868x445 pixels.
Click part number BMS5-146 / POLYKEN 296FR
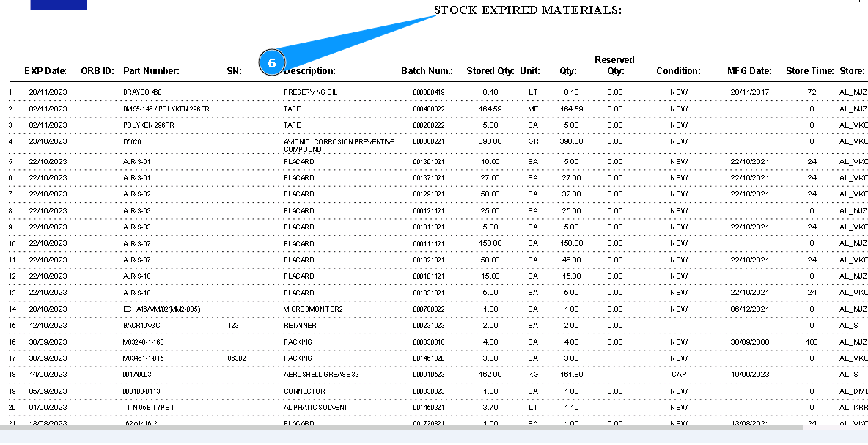(x=166, y=109)
